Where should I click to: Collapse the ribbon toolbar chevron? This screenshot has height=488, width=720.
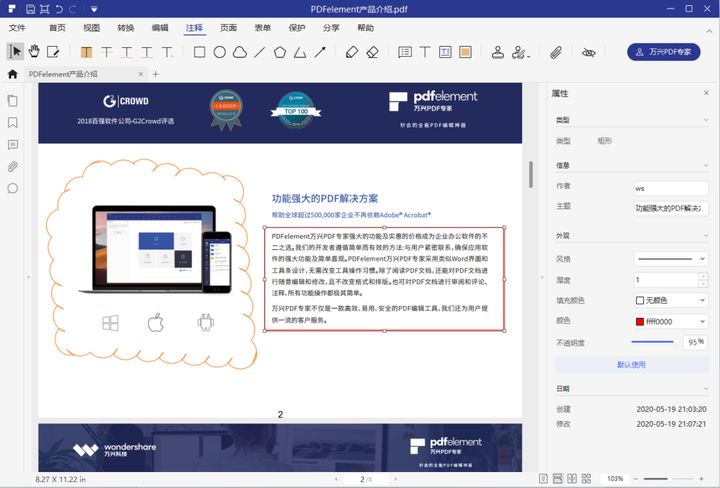click(x=709, y=31)
